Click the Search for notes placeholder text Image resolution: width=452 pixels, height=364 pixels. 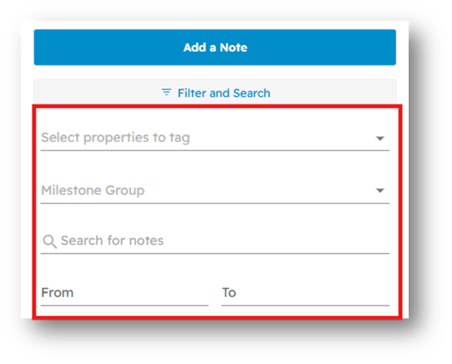(x=112, y=241)
